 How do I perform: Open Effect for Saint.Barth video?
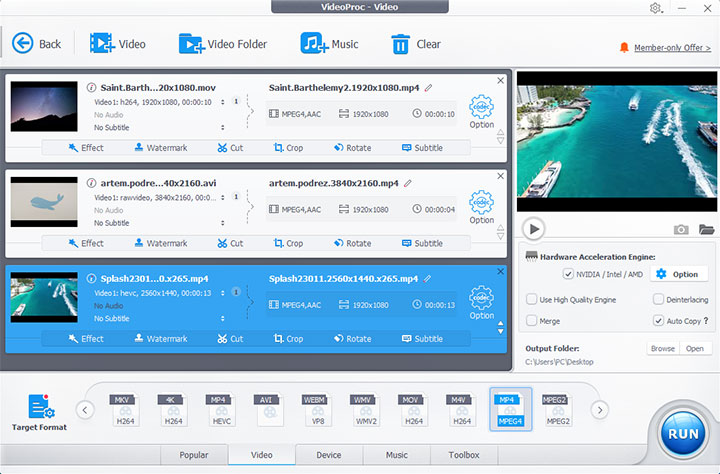86,148
